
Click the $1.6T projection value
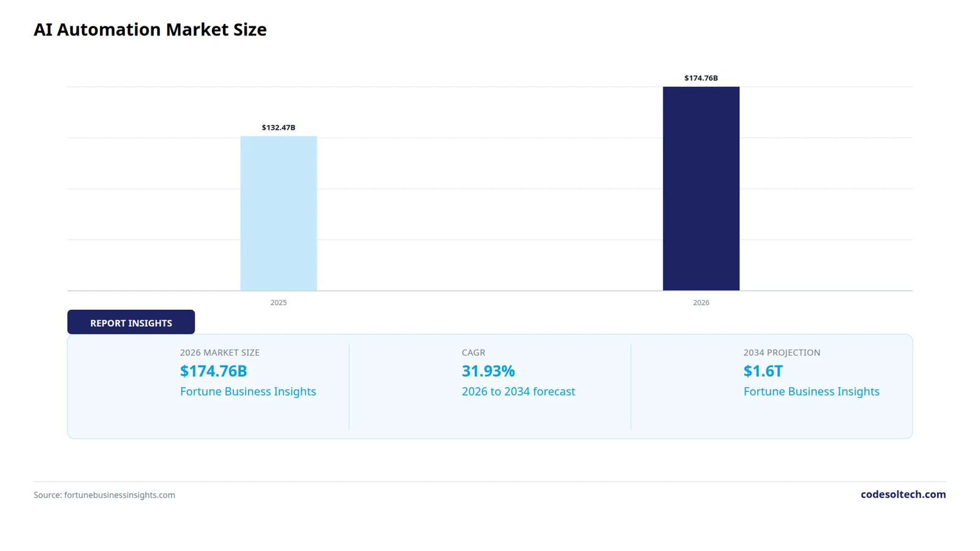pyautogui.click(x=763, y=371)
